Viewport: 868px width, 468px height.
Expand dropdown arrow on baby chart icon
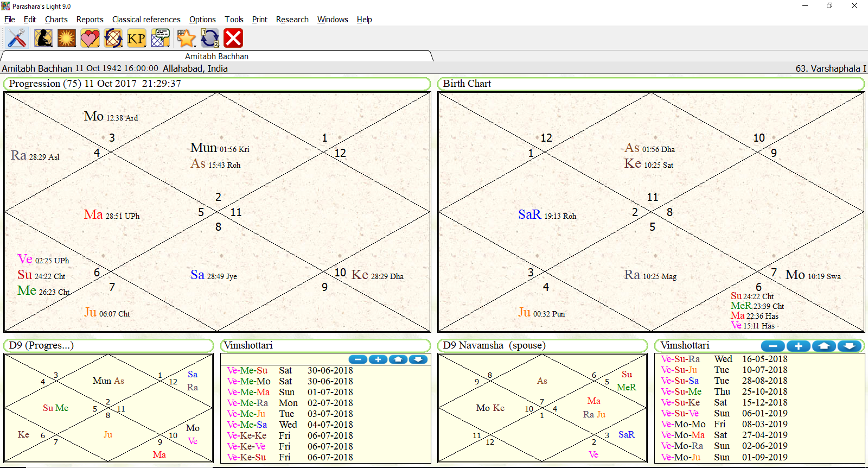click(52, 46)
